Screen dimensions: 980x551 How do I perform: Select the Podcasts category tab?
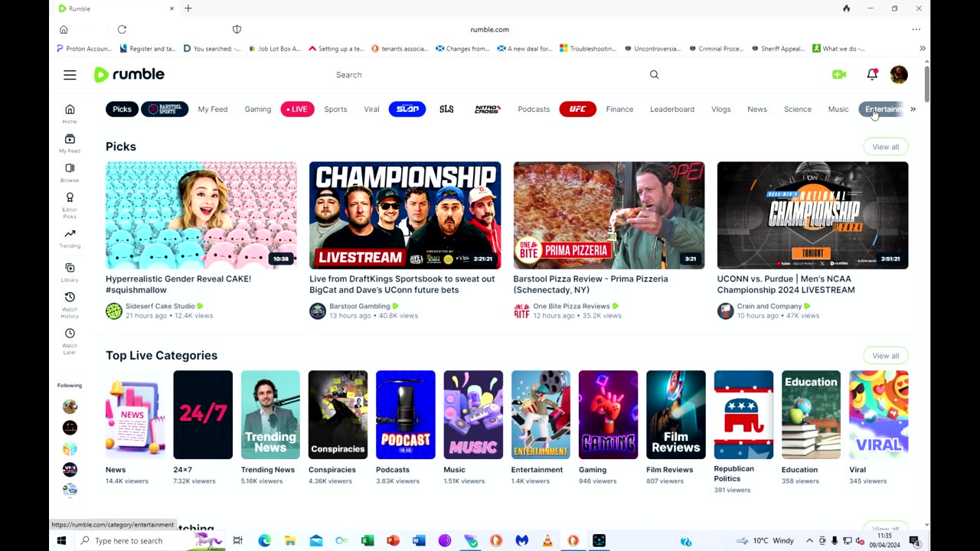(x=534, y=109)
